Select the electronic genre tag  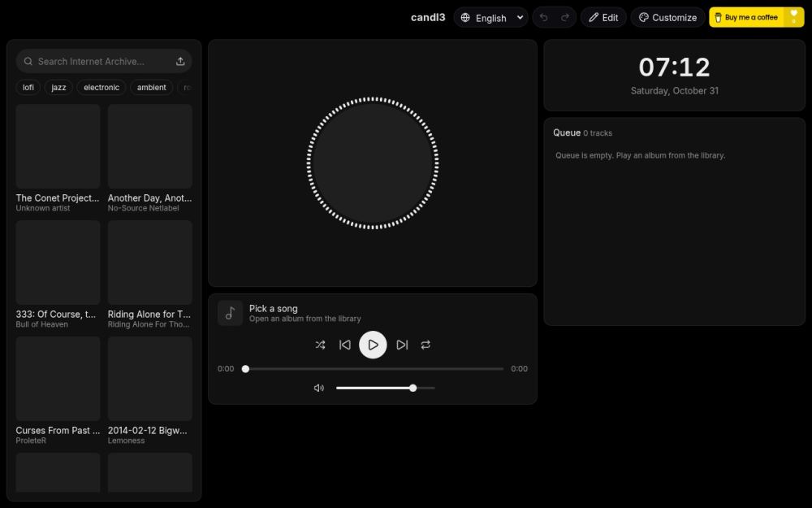(101, 87)
